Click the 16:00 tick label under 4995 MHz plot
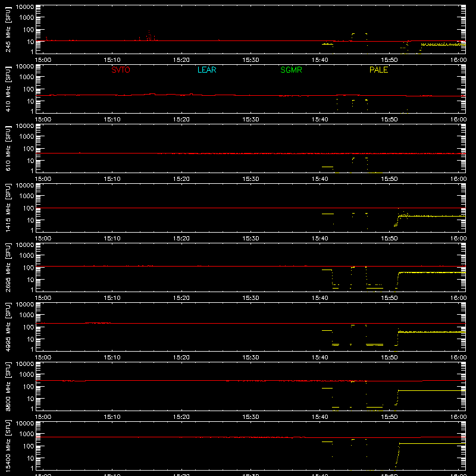This screenshot has height=476, width=476. tap(458, 358)
